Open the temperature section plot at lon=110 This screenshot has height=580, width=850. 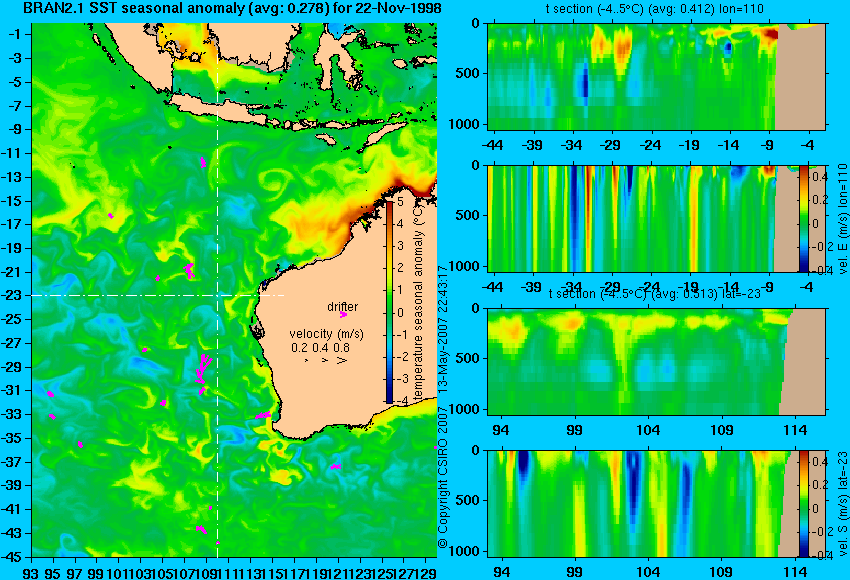coord(656,76)
